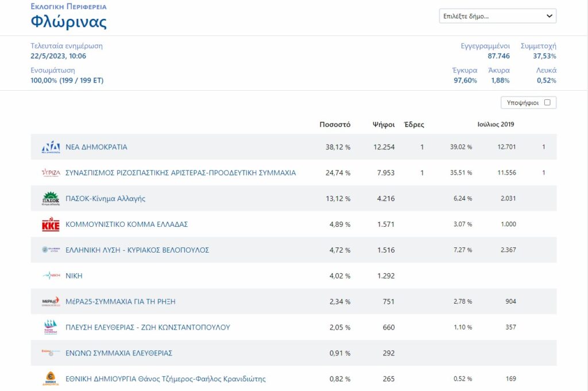
Task: Click the Ποσοστό column header
Action: tap(335, 125)
